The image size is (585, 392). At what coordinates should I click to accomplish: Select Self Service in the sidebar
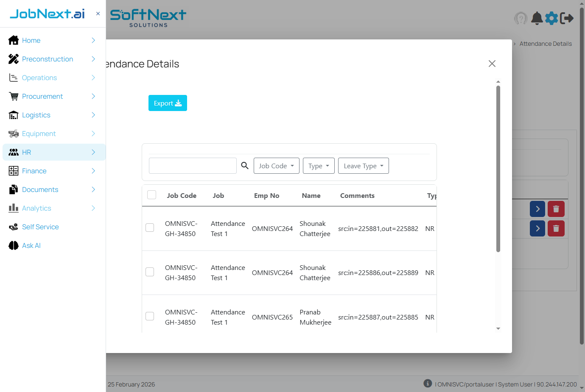pyautogui.click(x=40, y=227)
